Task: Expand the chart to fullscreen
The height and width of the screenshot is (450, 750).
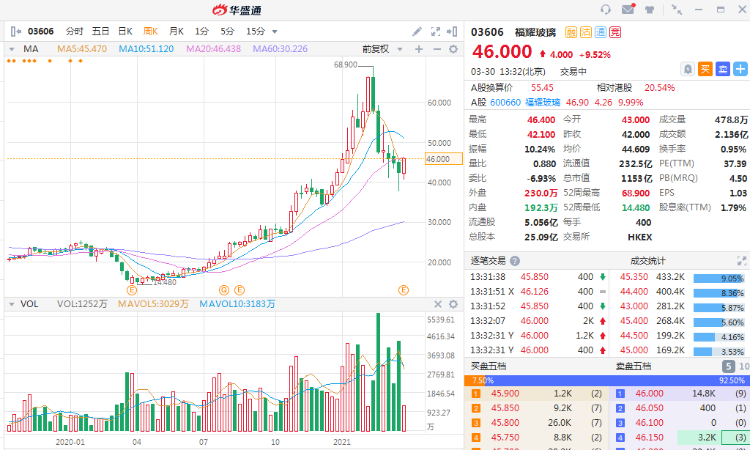Action: click(x=435, y=32)
